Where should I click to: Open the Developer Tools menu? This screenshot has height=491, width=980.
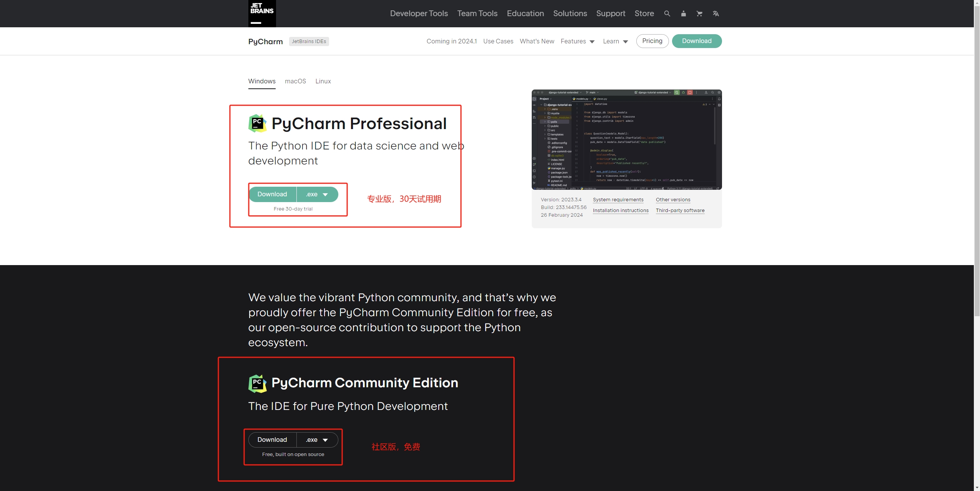click(x=418, y=13)
